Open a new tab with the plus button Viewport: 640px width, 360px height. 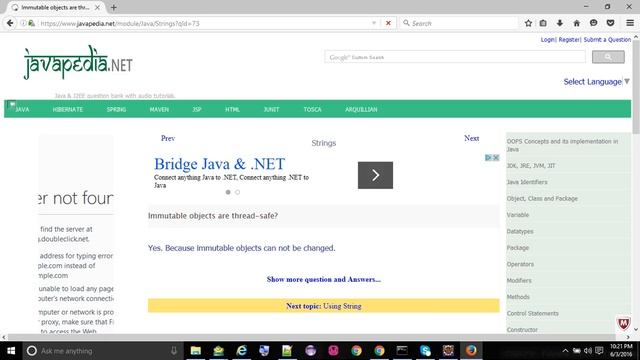pos(113,7)
